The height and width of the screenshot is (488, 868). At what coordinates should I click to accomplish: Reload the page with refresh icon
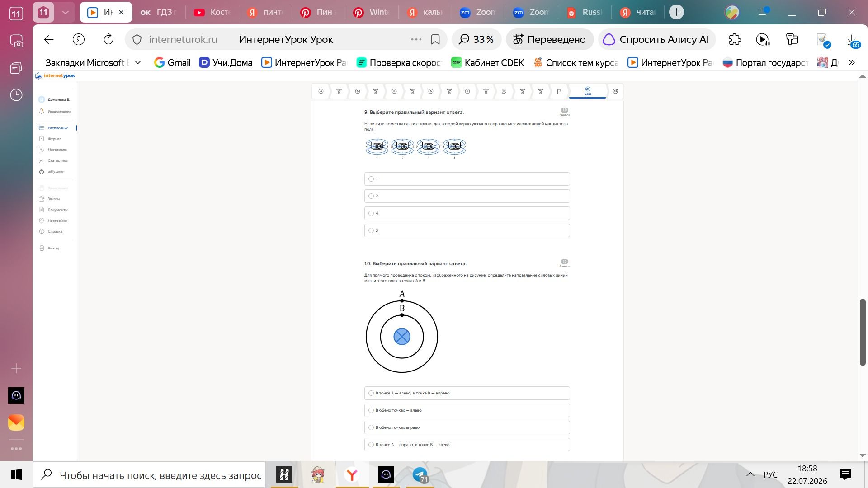pos(108,40)
